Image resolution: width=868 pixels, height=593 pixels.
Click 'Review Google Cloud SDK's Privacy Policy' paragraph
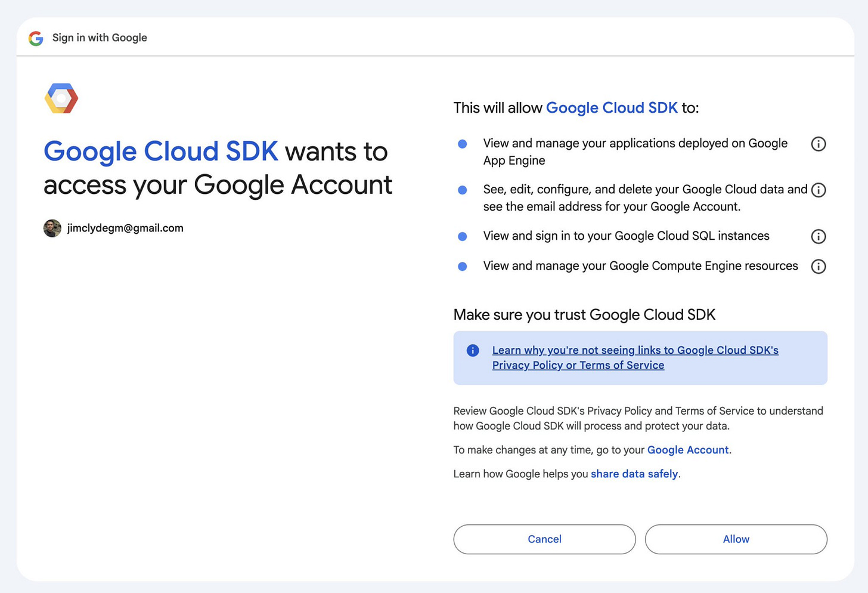tap(638, 418)
